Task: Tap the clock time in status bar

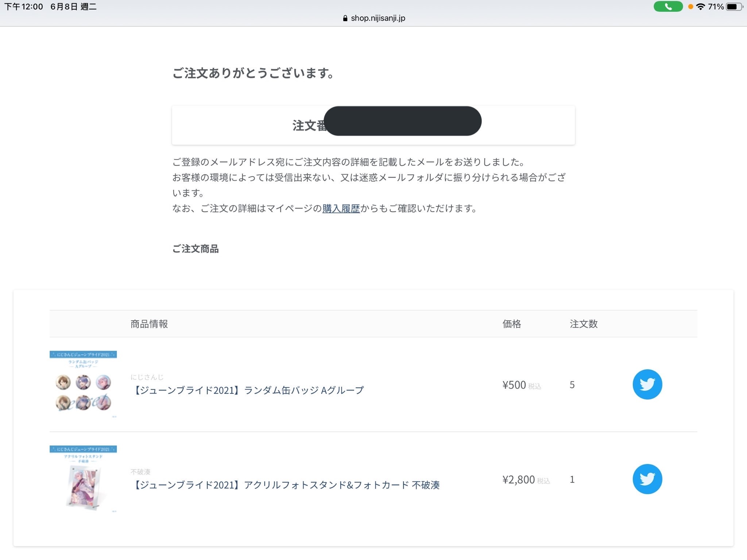Action: point(23,7)
